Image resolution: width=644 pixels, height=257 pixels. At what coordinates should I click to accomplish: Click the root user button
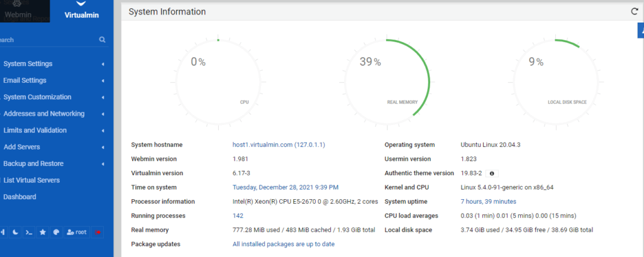77,232
